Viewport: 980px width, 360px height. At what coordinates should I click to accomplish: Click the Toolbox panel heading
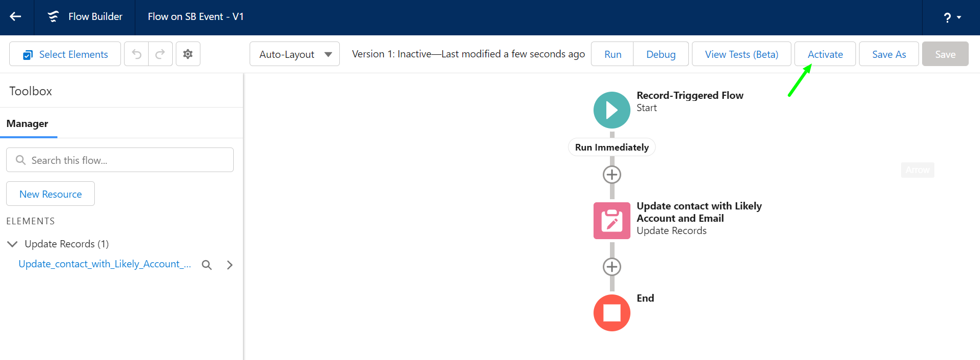click(31, 91)
